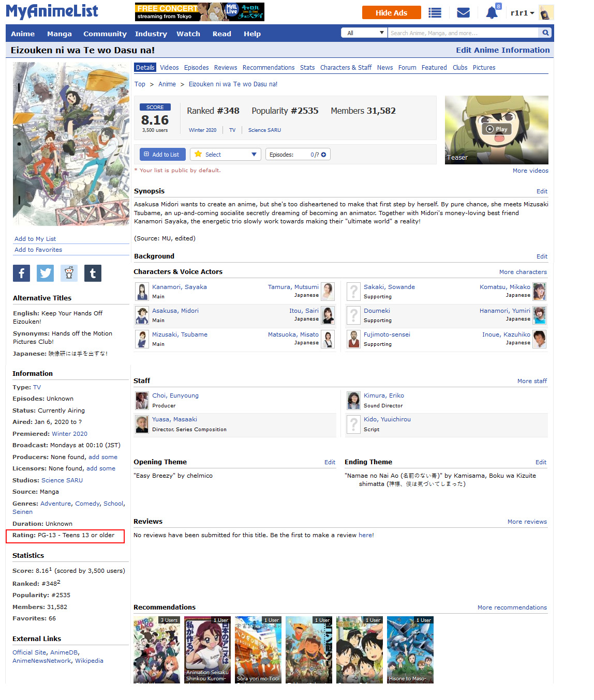Viewport: 594px width, 700px height.
Task: Open the Sora yori mo Tooi recommendation
Action: click(x=258, y=650)
